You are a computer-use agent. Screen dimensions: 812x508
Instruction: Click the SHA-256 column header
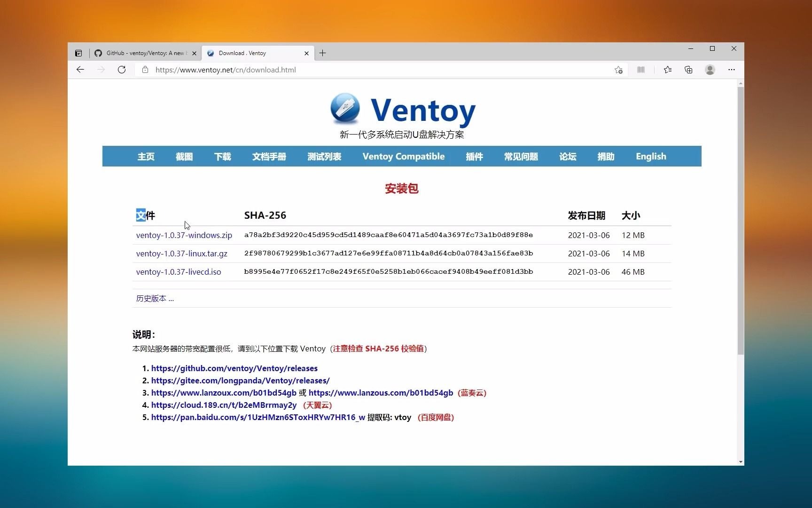[x=265, y=215]
